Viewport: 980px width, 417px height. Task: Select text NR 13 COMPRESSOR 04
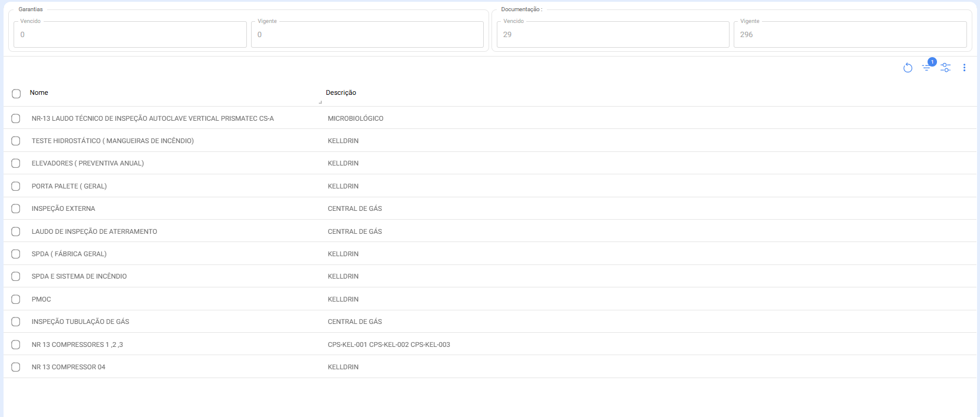68,367
